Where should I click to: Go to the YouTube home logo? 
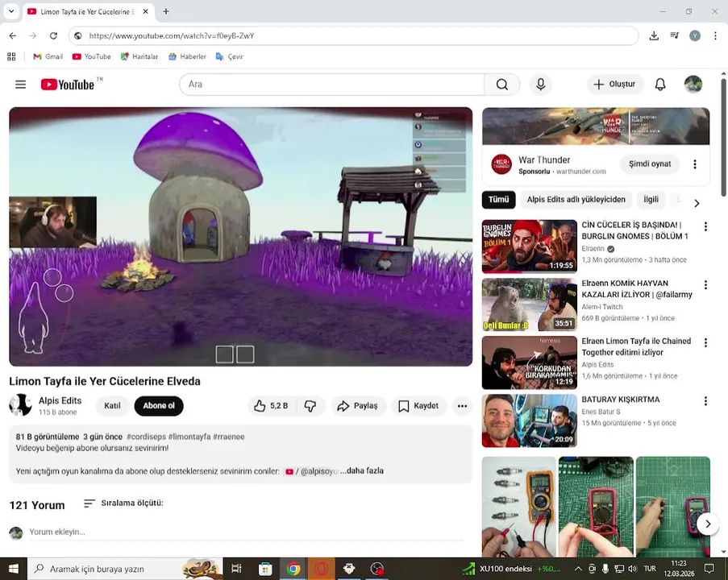pos(68,85)
